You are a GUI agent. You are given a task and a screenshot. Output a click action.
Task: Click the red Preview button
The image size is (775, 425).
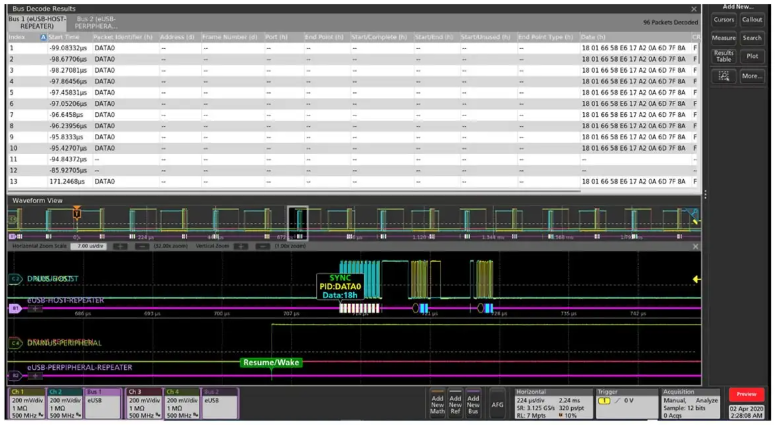pyautogui.click(x=746, y=394)
